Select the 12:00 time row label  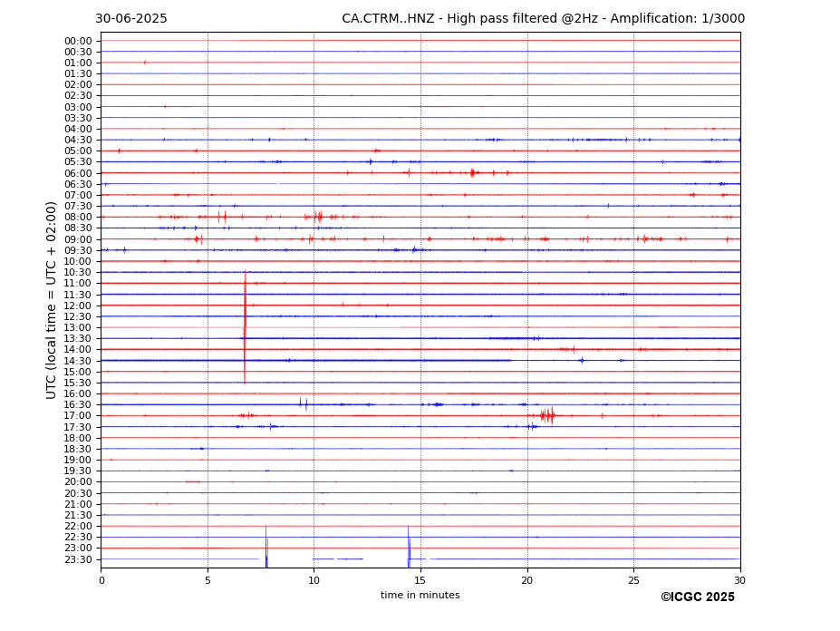tap(78, 306)
